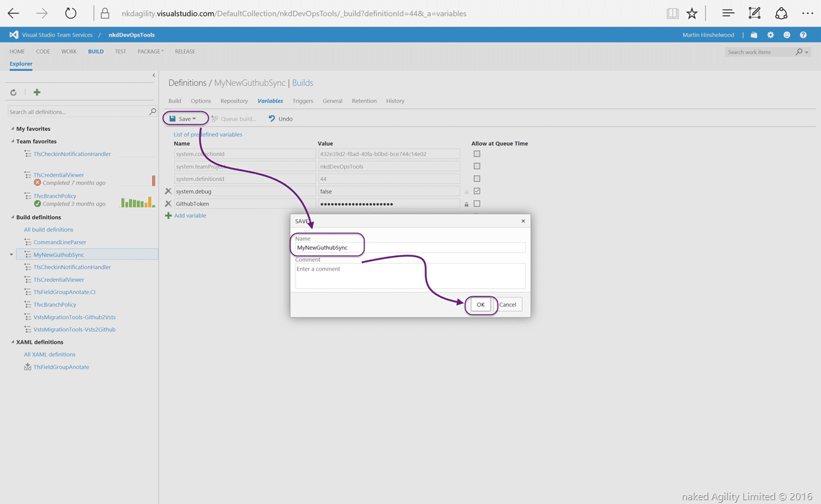Click the nkdDevOpsTools project link
The image size is (821, 504).
pos(131,35)
